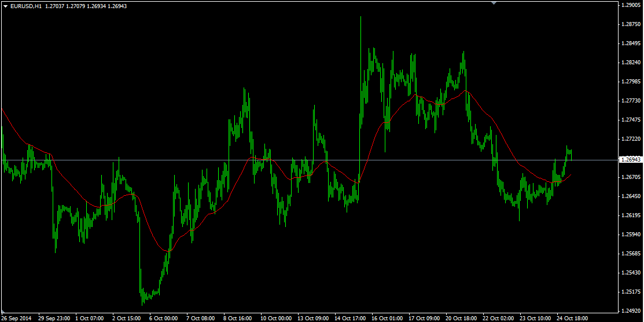Click the 29 Sep 23:00 time label
Viewport: 644px width, 322px height.
tap(53, 319)
